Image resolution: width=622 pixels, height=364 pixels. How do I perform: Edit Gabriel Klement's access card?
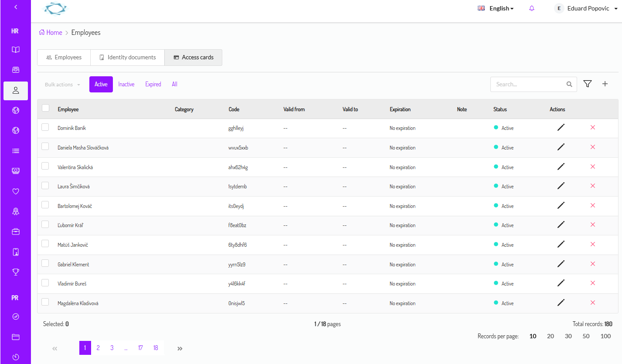pyautogui.click(x=561, y=264)
